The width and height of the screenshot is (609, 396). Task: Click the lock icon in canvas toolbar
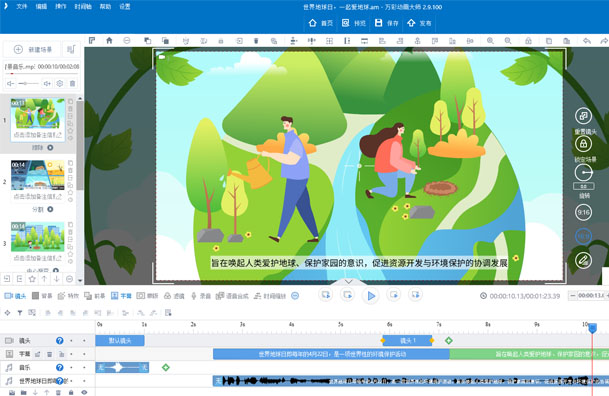click(x=529, y=41)
